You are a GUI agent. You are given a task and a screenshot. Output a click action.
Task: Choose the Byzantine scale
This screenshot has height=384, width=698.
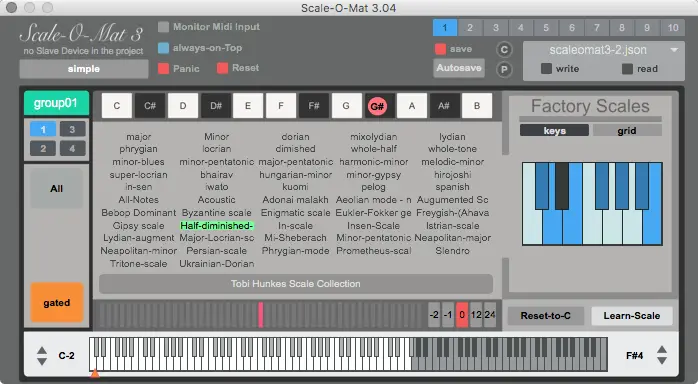(x=217, y=213)
